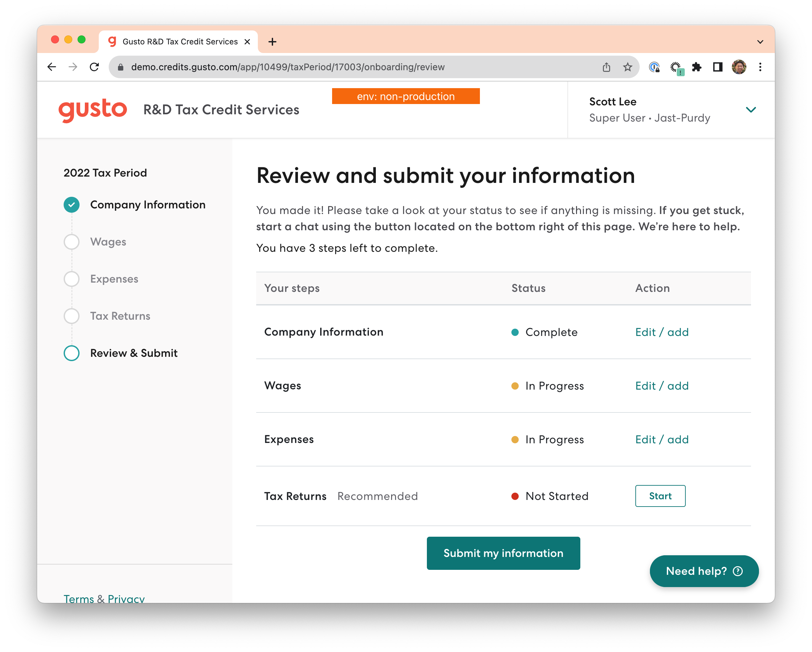Click the Terms & Privacy link

[103, 597]
